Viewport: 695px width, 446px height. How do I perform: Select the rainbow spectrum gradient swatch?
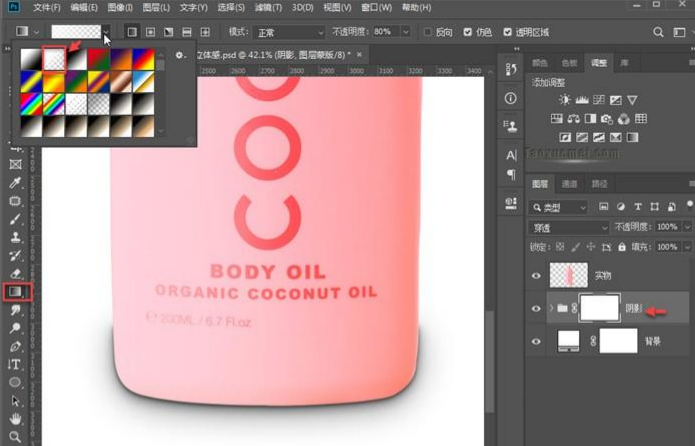[31, 104]
